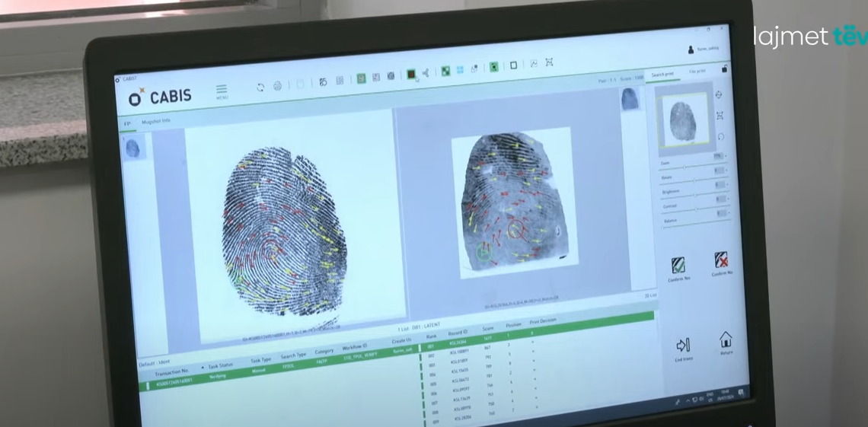This screenshot has width=868, height=427.
Task: Click the Record ID column header
Action: click(458, 332)
